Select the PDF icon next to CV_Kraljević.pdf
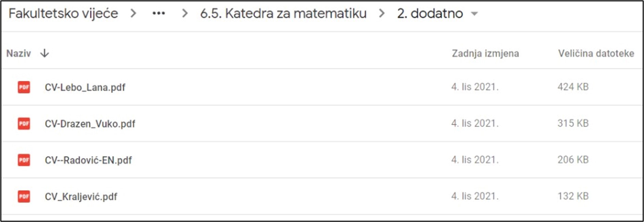 (24, 196)
